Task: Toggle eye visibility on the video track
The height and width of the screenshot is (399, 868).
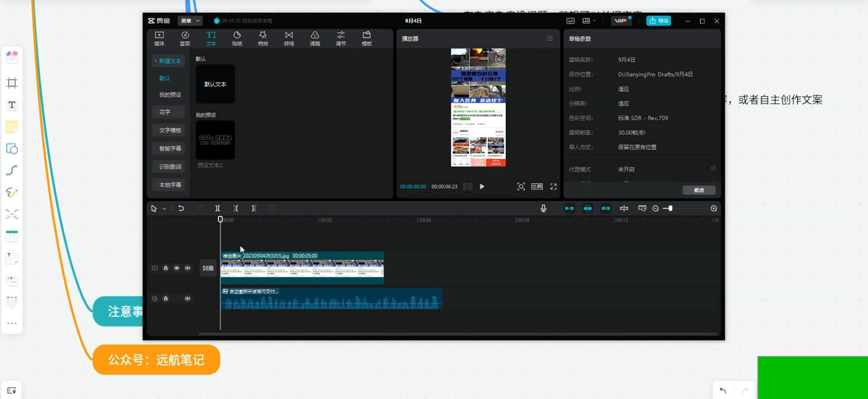Action: tap(177, 268)
